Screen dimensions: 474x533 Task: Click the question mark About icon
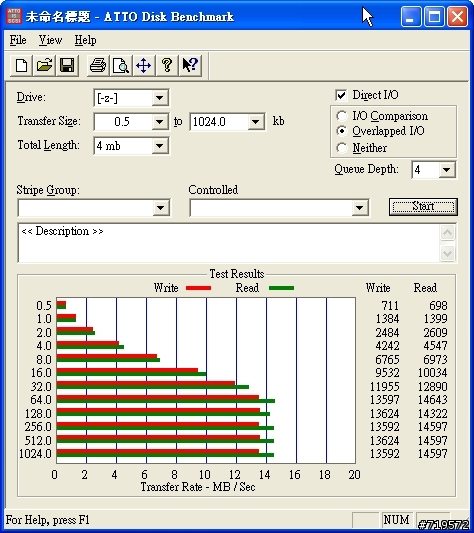[167, 65]
